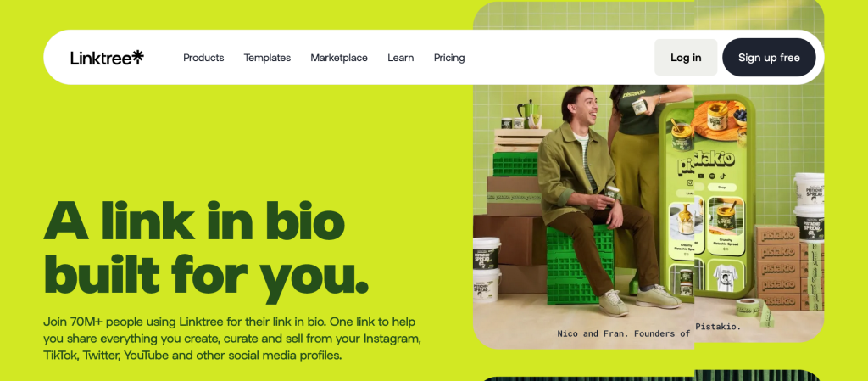Open the Learn menu
The width and height of the screenshot is (868, 381).
[x=401, y=58]
